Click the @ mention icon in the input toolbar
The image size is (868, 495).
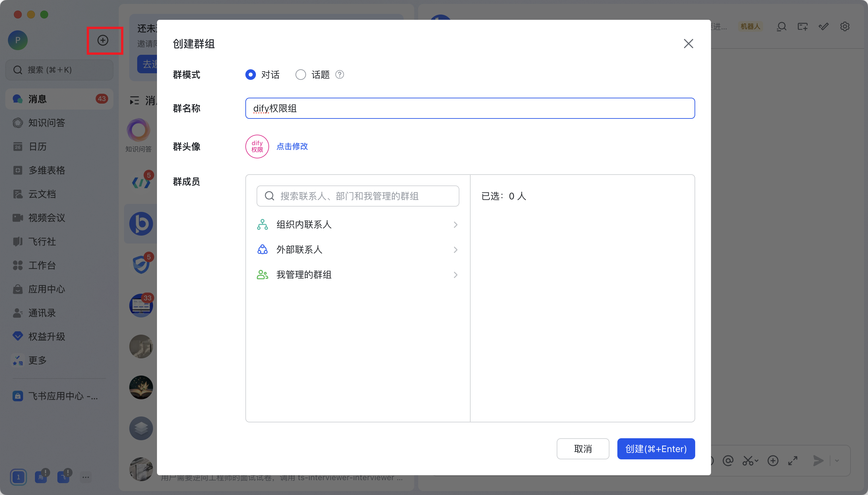coord(728,461)
